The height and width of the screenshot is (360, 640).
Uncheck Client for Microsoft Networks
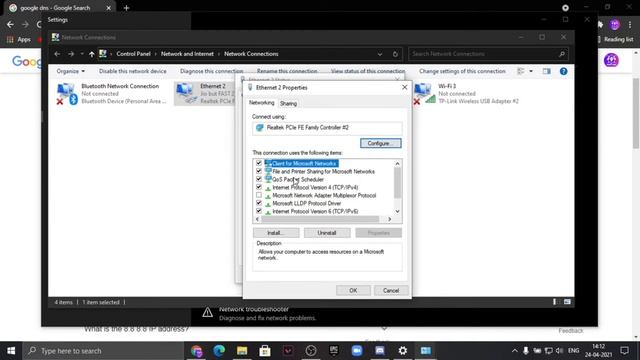[259, 163]
